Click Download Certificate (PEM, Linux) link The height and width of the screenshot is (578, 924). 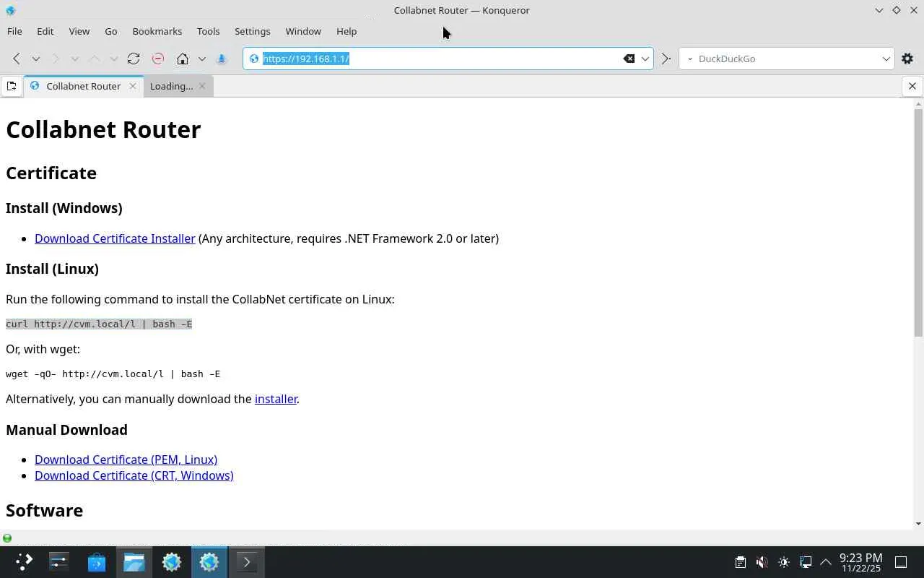coord(126,460)
